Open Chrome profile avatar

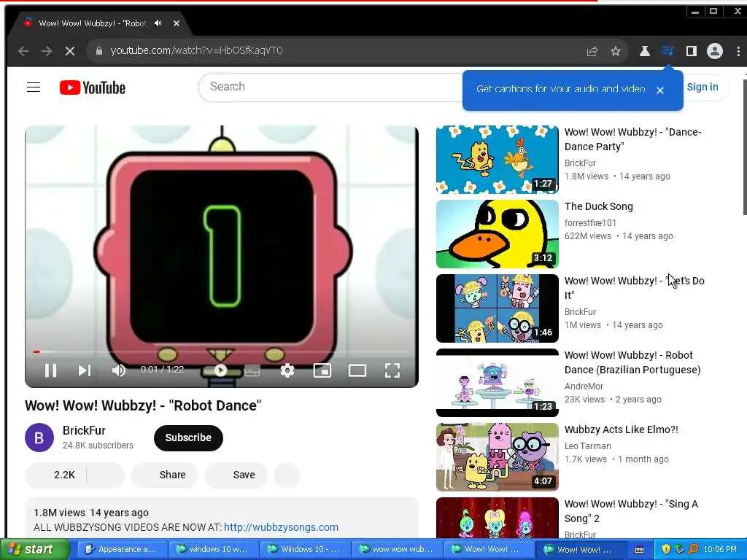tap(715, 51)
